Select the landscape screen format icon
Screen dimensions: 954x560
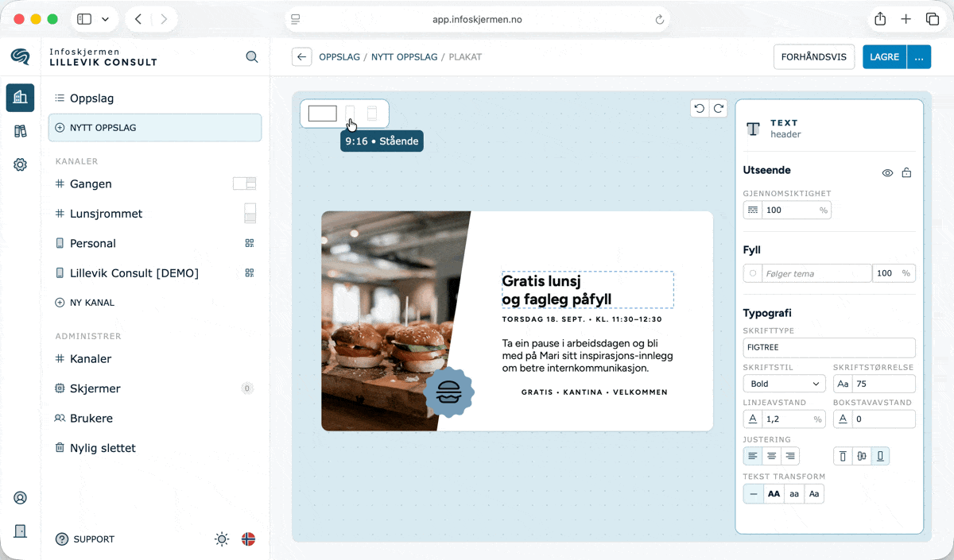[323, 114]
